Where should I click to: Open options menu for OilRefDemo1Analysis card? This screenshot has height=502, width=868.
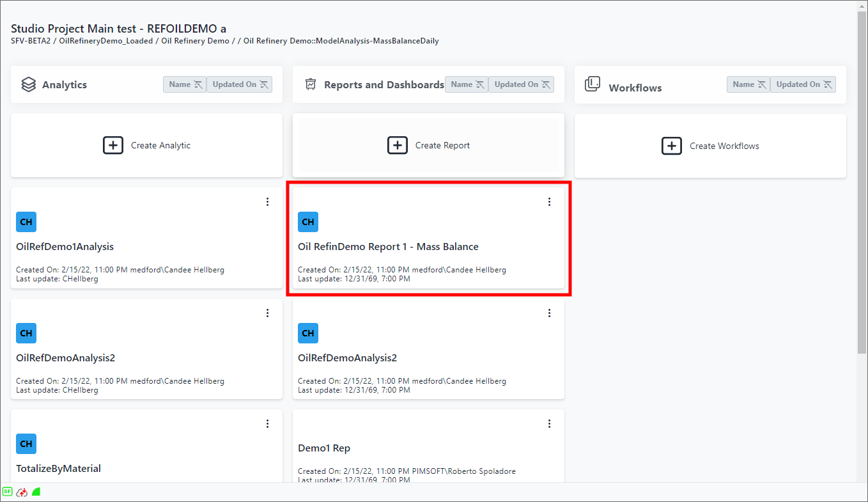tap(267, 202)
